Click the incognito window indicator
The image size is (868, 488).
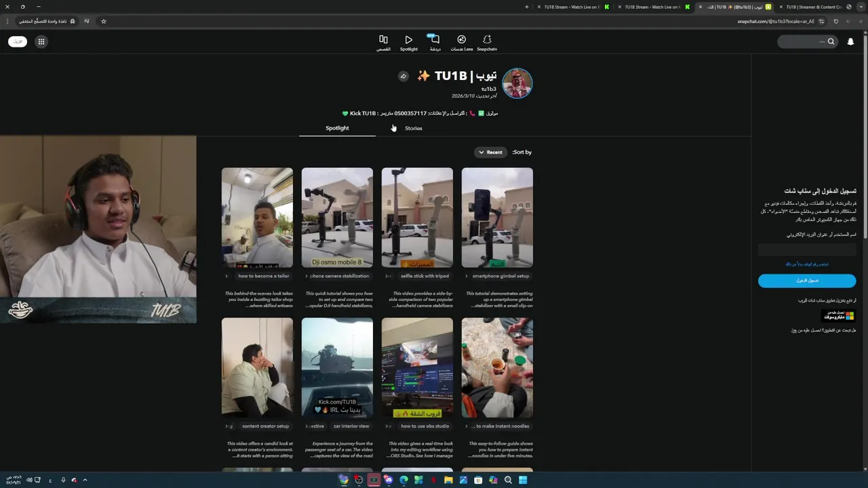47,21
